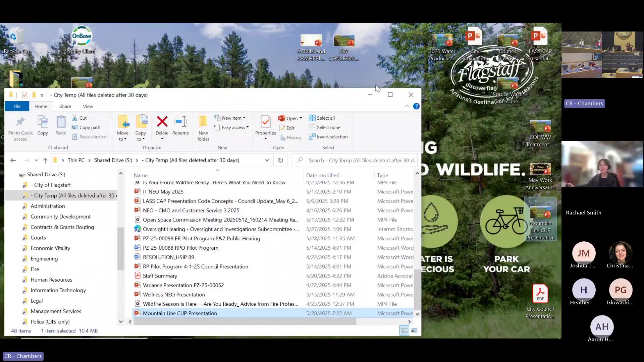The width and height of the screenshot is (644, 362).
Task: Expand the address bar history chevron
Action: 267,160
